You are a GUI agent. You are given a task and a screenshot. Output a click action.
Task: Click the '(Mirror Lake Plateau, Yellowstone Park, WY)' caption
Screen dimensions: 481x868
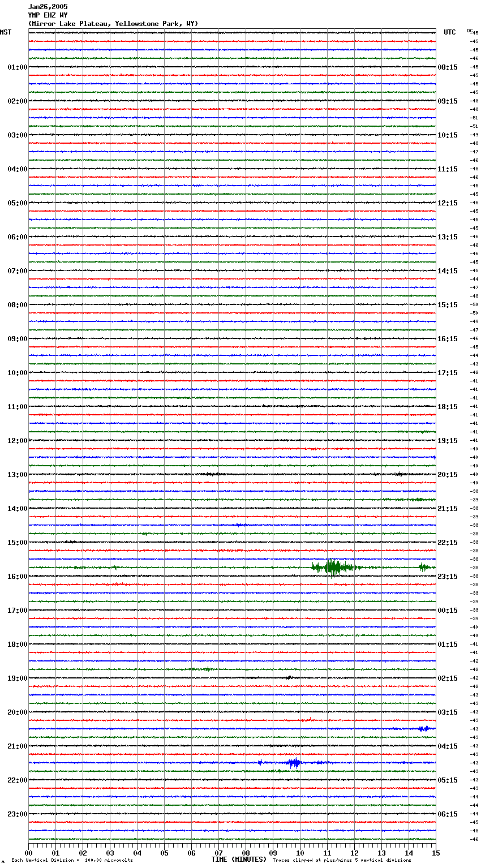113,24
